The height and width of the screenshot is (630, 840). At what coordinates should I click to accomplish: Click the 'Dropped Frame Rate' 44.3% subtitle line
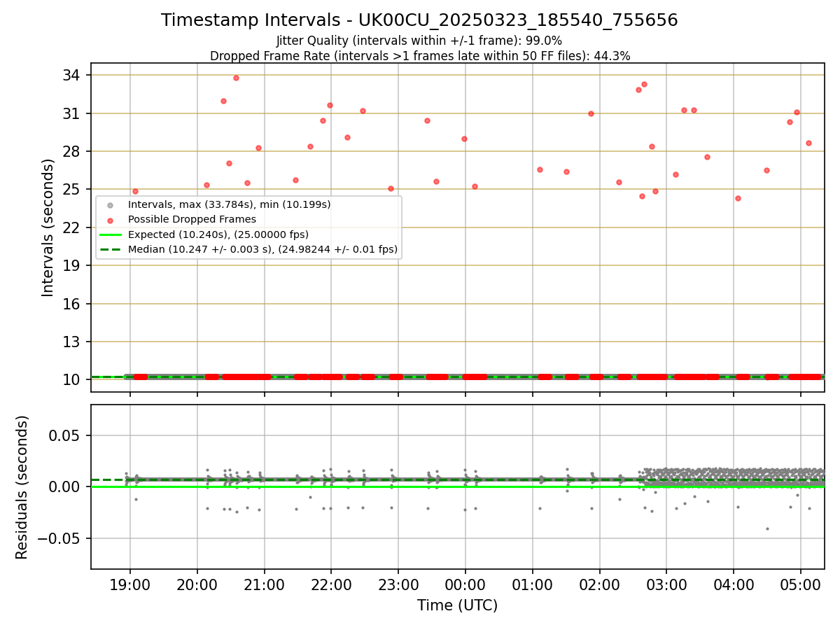point(419,56)
